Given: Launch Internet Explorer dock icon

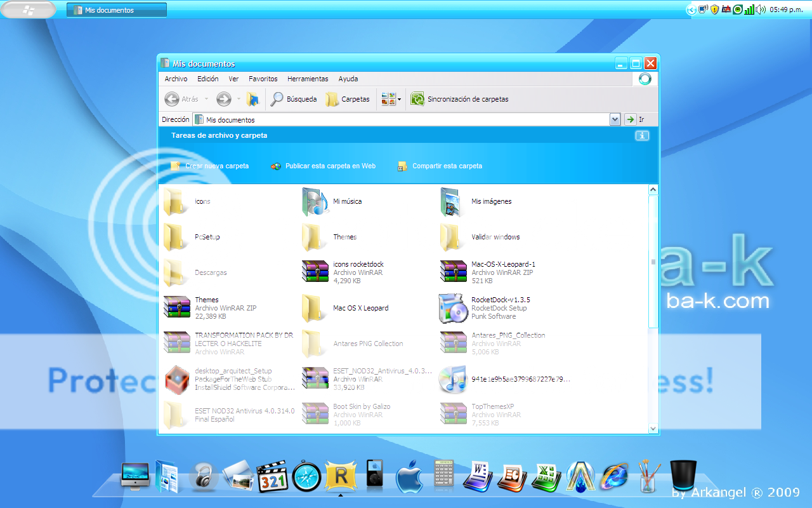Looking at the screenshot, I should (x=615, y=477).
